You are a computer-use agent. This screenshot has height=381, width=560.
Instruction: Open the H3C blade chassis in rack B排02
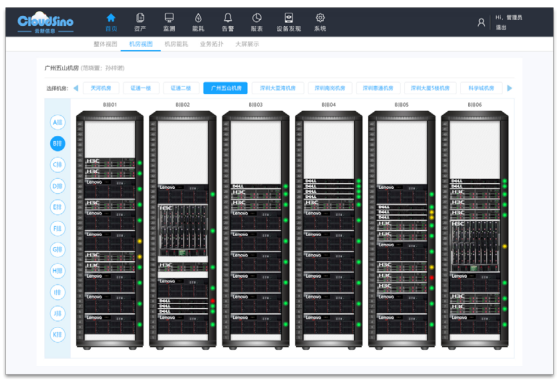pos(183,230)
